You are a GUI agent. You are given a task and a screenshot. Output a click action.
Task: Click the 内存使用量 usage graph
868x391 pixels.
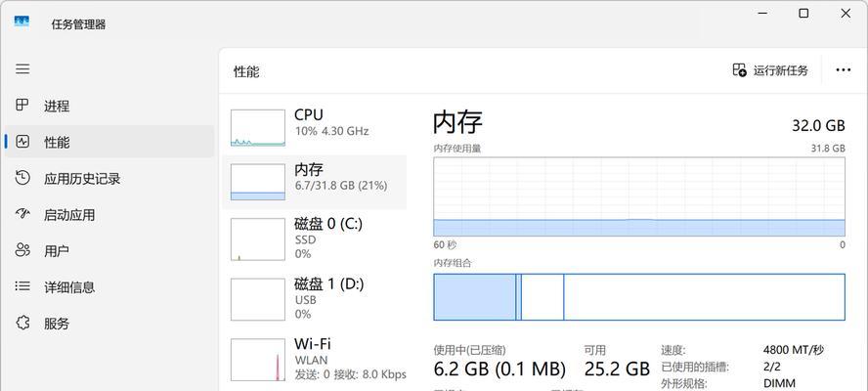point(639,197)
